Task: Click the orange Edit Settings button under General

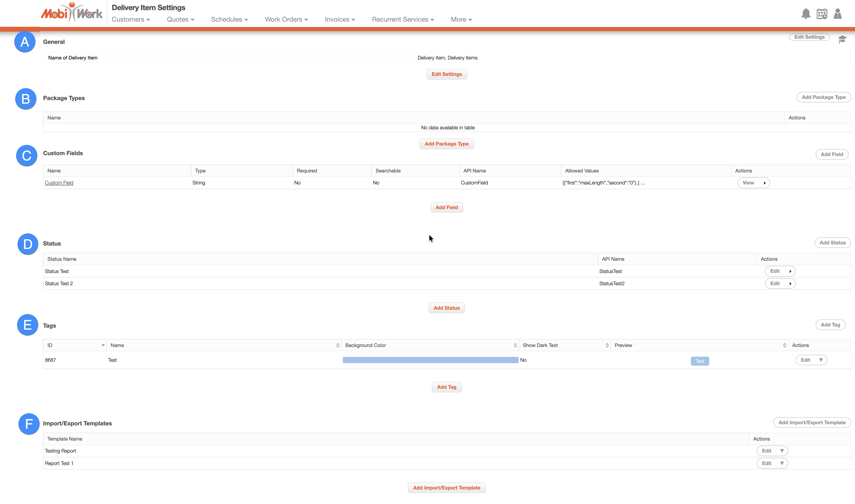Action: point(446,74)
